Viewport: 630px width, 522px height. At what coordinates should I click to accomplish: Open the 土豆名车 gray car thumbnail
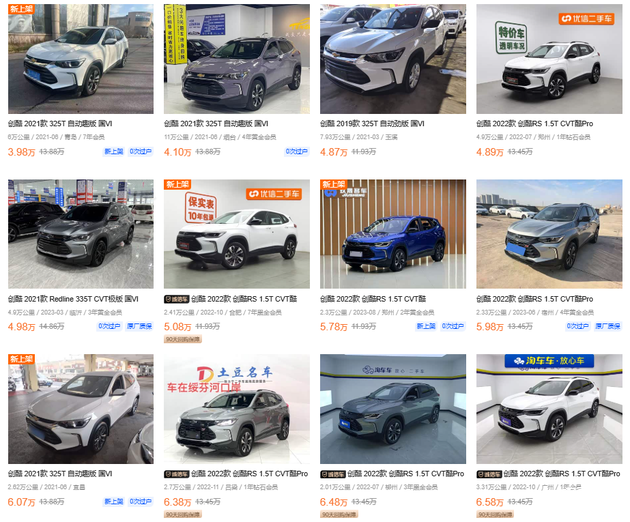(237, 409)
